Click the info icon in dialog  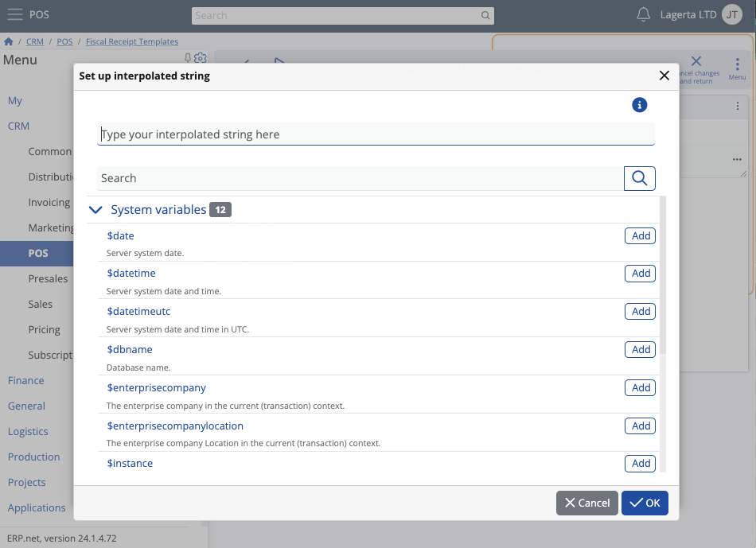click(639, 105)
